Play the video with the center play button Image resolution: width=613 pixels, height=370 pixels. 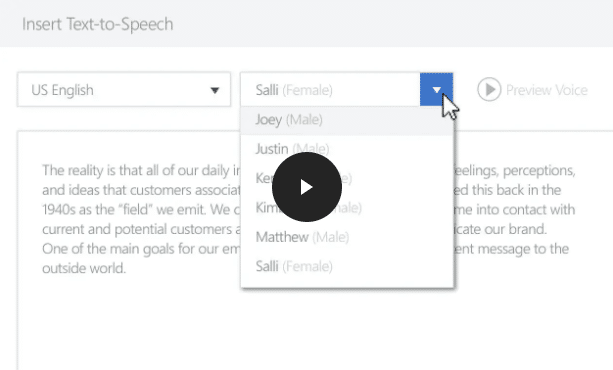coord(307,187)
